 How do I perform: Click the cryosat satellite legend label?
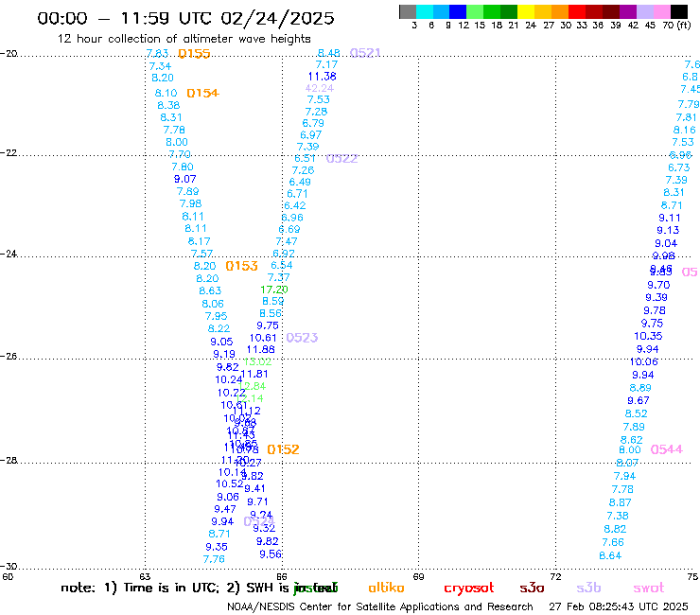pyautogui.click(x=469, y=588)
